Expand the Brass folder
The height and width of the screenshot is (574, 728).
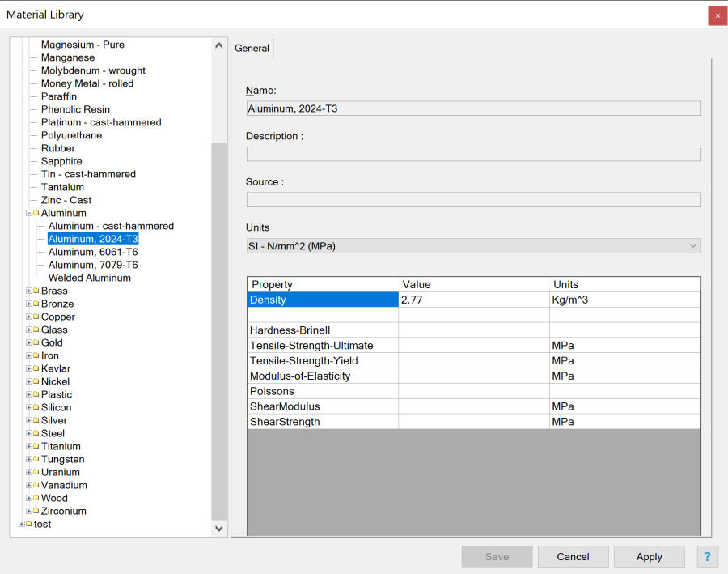pyautogui.click(x=29, y=291)
